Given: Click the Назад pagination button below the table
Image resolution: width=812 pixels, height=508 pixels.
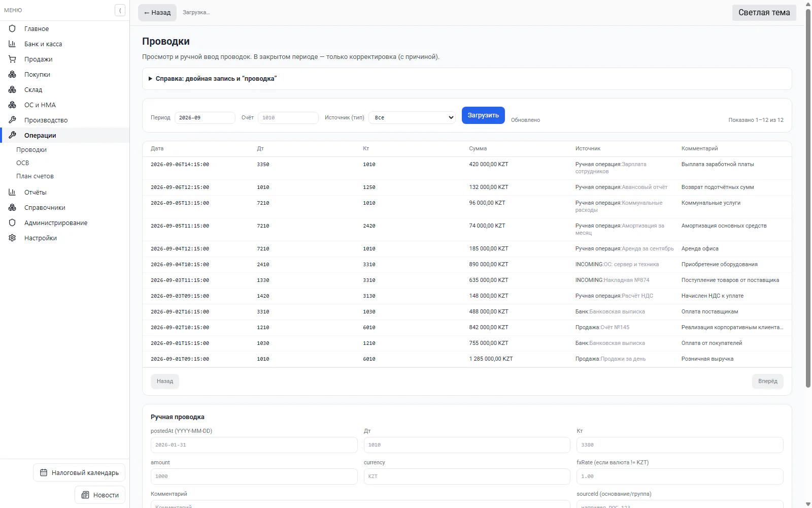Looking at the screenshot, I should 165,382.
